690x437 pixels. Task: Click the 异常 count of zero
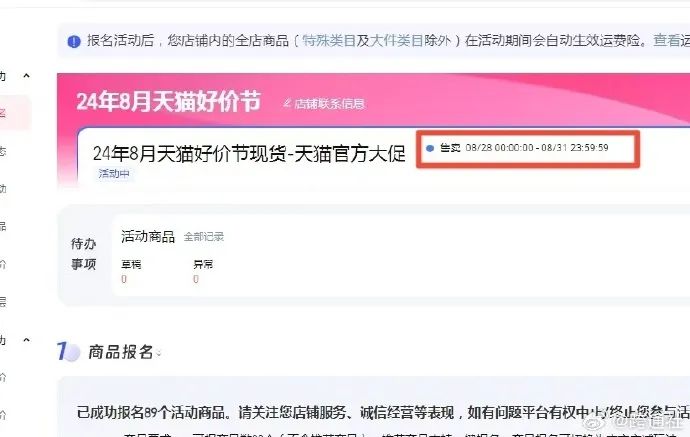point(196,279)
